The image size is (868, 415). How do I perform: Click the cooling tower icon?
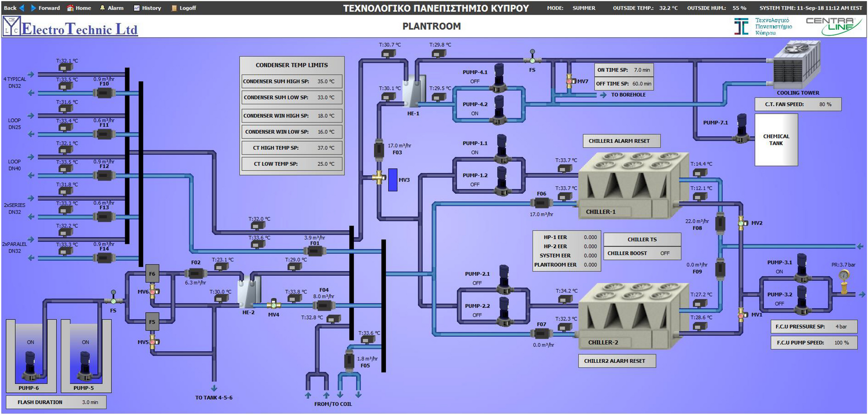point(795,64)
